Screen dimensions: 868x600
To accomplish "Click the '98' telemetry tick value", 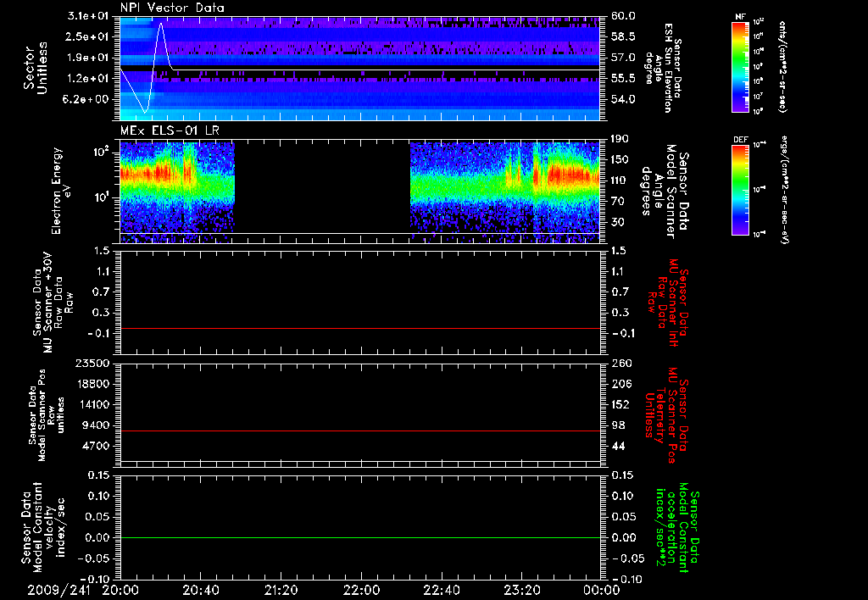I will pyautogui.click(x=617, y=425).
